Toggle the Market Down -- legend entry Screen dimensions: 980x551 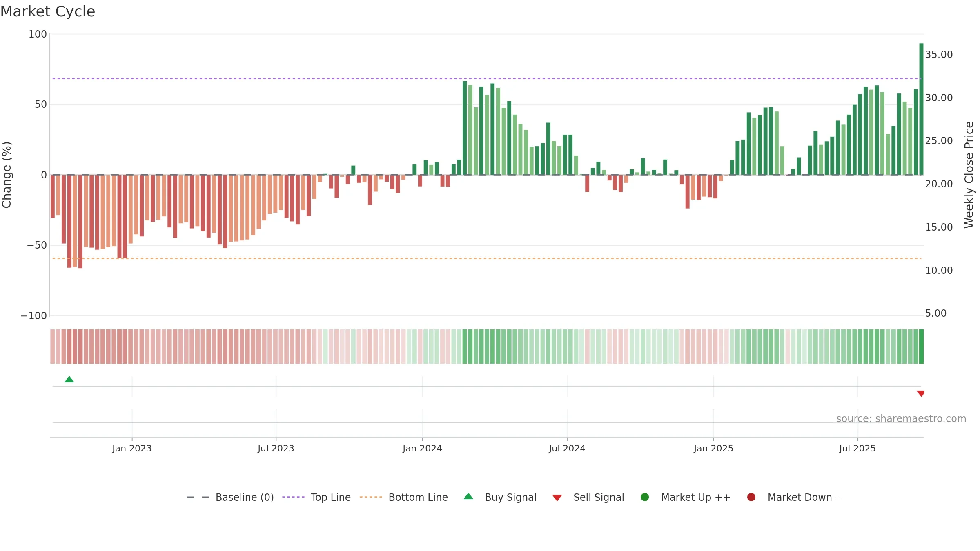[795, 497]
